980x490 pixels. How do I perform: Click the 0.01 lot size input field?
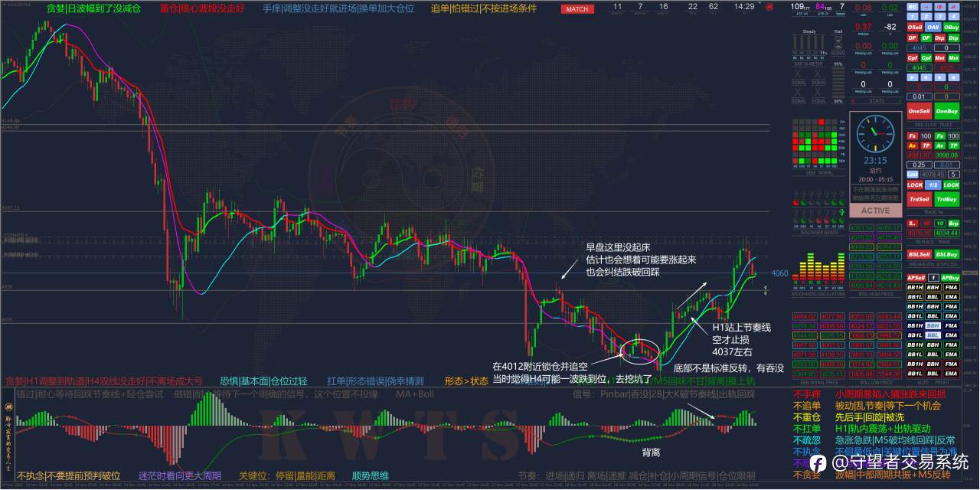[x=919, y=96]
